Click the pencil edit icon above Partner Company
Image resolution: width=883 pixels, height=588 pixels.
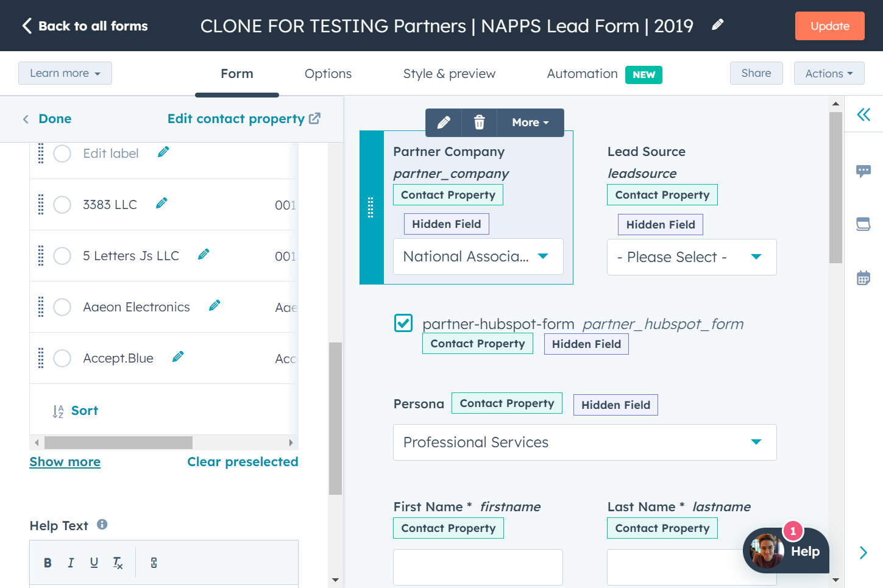444,122
